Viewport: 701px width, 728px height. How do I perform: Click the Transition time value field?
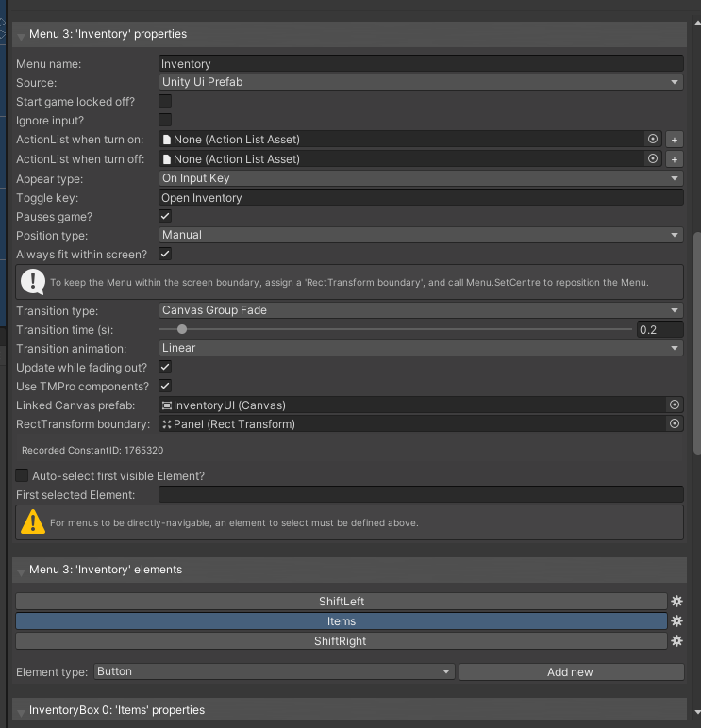pyautogui.click(x=660, y=330)
